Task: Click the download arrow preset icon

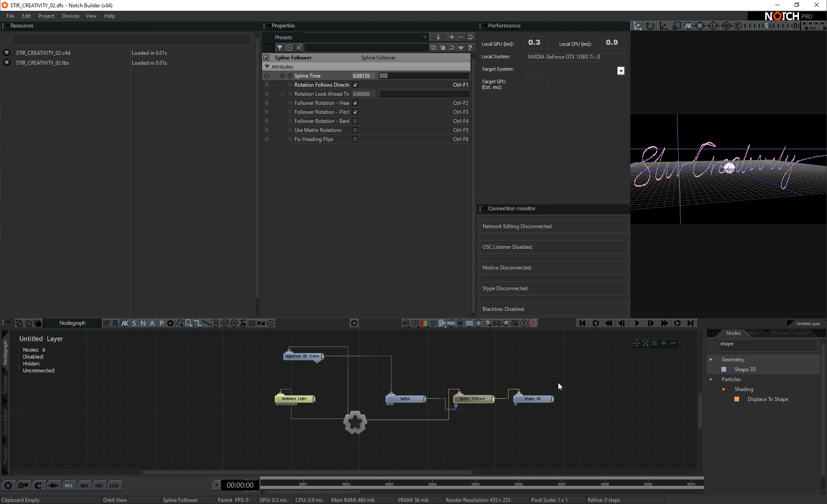Action: [x=438, y=37]
